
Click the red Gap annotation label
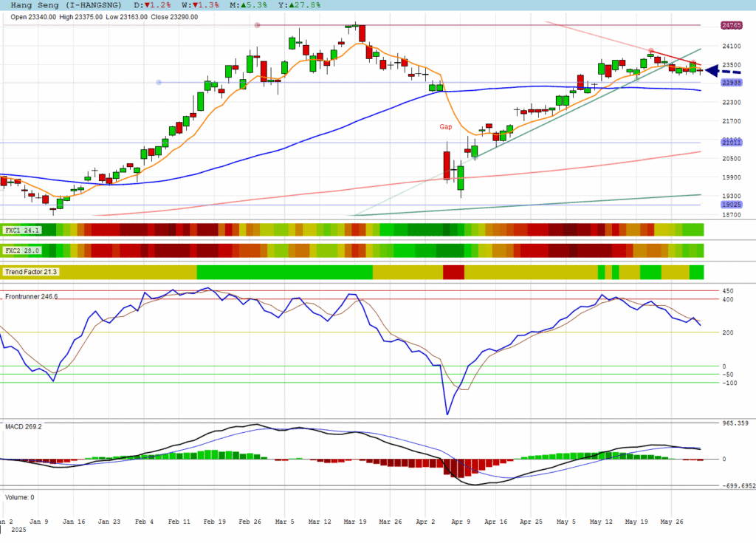[x=445, y=126]
